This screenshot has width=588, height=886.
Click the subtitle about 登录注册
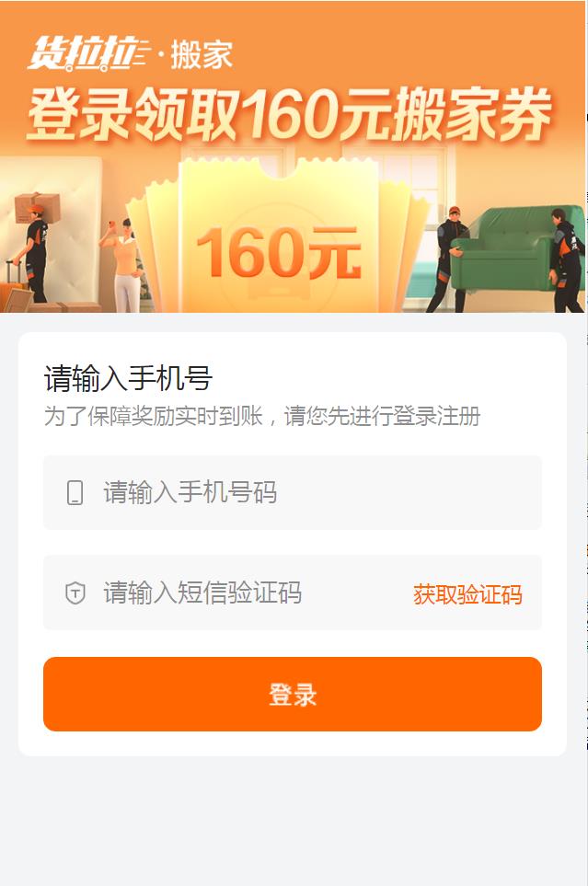click(262, 416)
